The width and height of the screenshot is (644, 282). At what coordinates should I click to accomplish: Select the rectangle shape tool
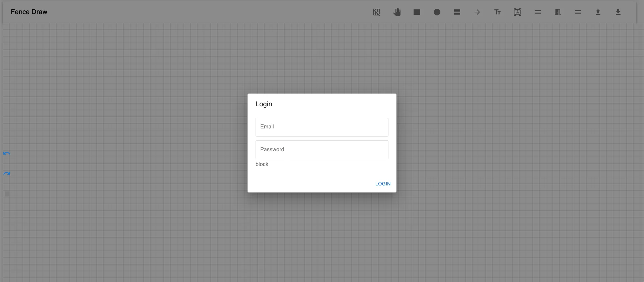(417, 12)
